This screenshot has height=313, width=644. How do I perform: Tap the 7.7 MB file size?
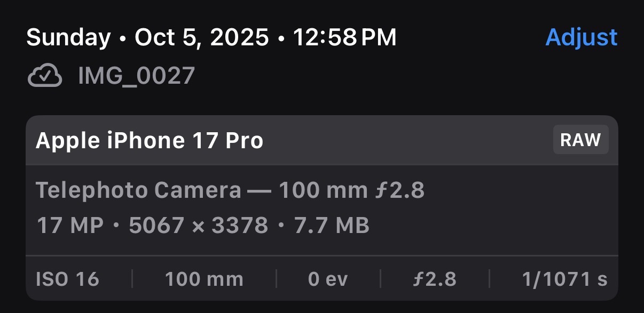pos(332,226)
